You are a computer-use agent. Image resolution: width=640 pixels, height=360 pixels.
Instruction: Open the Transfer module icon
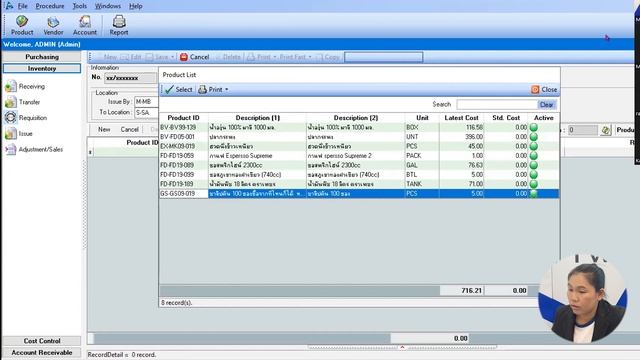(11, 102)
